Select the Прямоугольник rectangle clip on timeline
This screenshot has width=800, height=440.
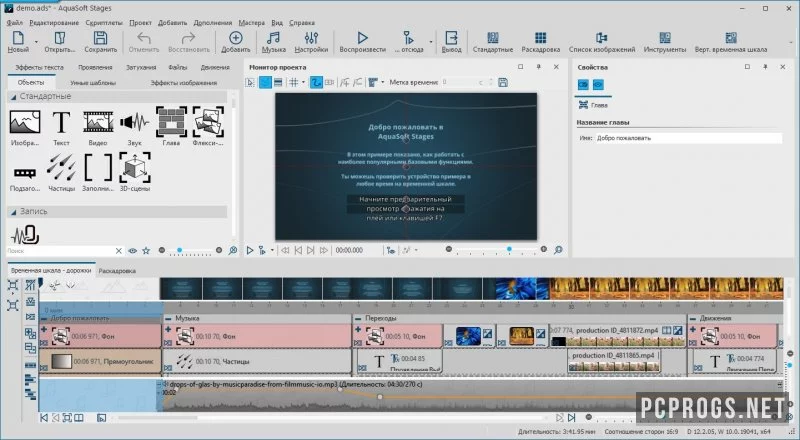click(100, 361)
